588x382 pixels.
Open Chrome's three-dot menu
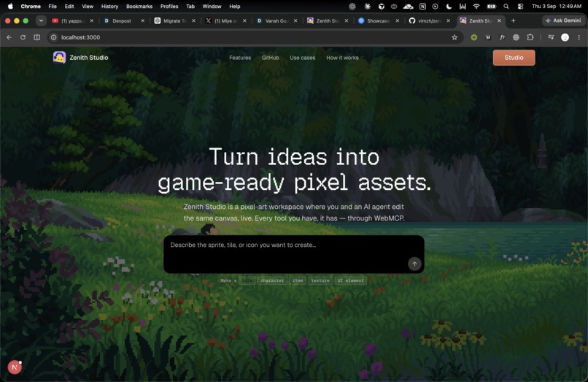[579, 37]
